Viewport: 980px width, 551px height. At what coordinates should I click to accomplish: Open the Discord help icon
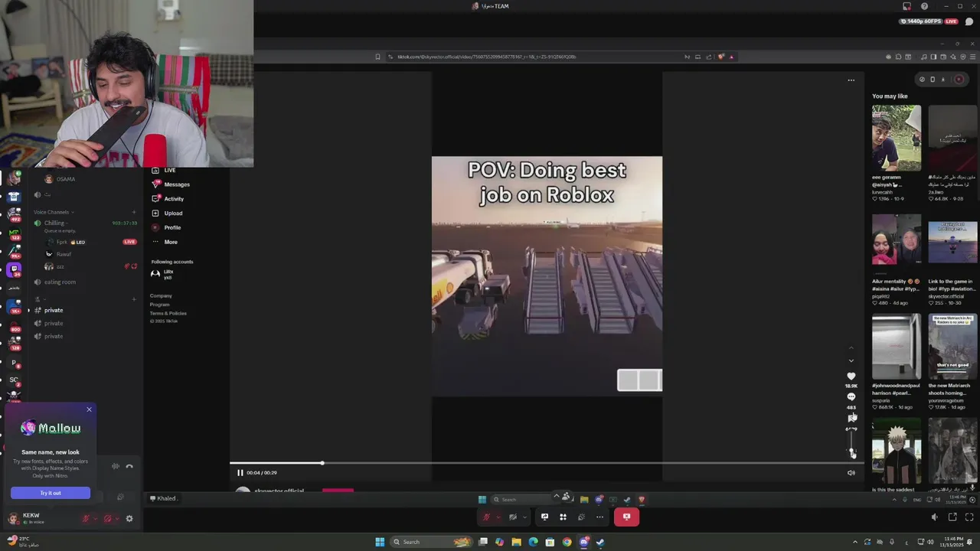click(924, 6)
